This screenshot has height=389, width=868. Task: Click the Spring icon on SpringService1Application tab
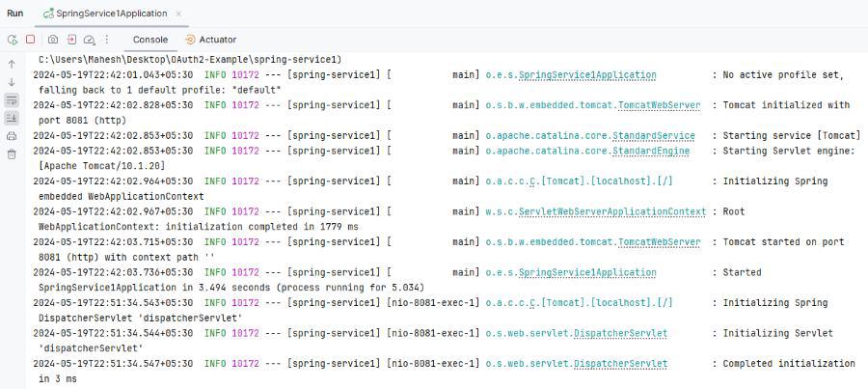[49, 14]
